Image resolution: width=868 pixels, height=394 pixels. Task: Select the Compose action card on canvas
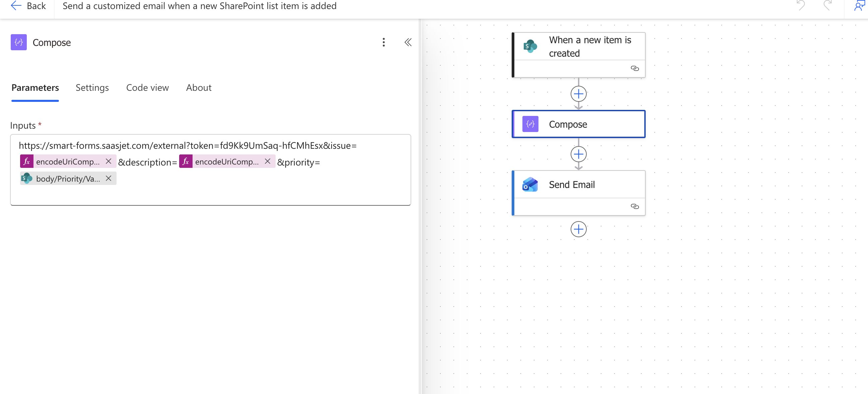click(578, 124)
